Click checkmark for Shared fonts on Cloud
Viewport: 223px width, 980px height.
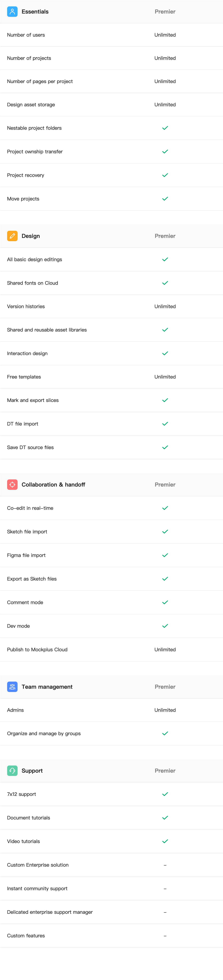[x=165, y=283]
